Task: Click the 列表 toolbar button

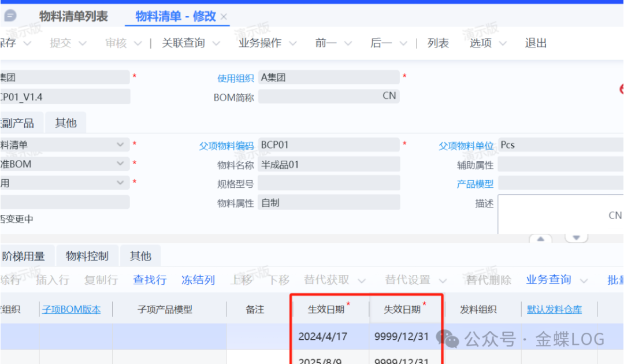Action: pyautogui.click(x=438, y=43)
